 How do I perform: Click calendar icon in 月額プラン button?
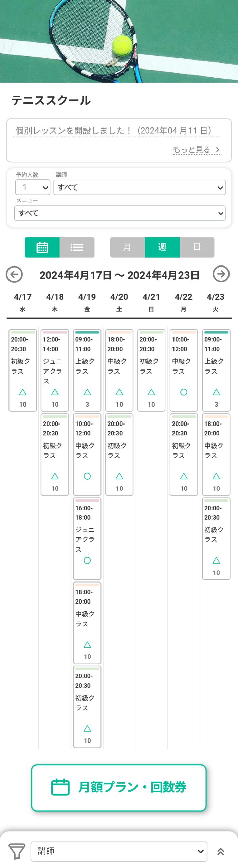tap(60, 787)
